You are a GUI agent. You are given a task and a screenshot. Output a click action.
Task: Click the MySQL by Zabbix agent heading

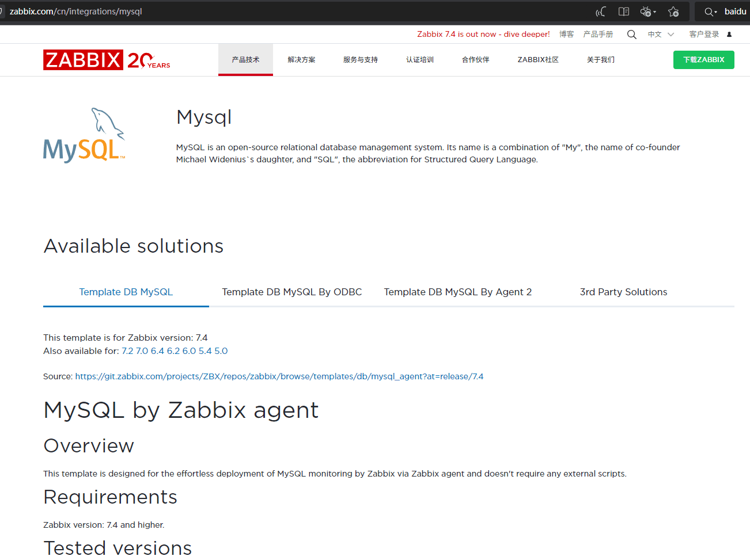(x=181, y=410)
